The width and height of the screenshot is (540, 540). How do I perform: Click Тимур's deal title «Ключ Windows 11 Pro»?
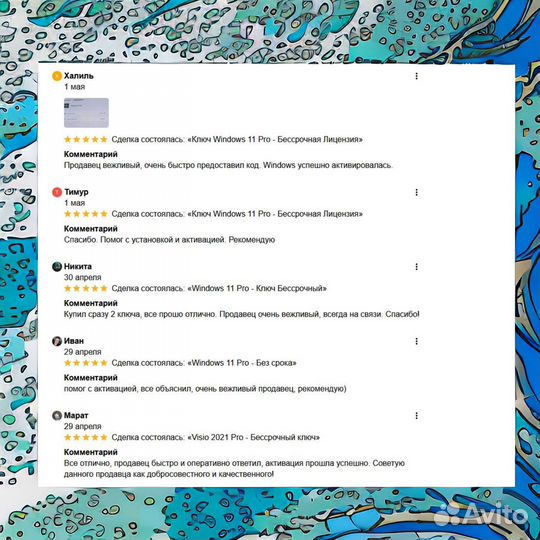tap(275, 214)
